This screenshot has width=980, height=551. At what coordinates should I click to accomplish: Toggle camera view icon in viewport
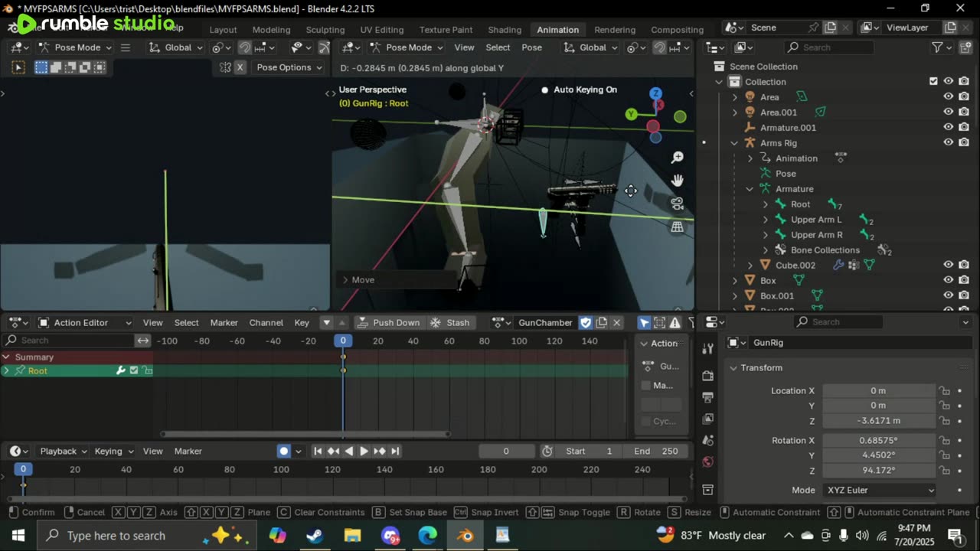[x=678, y=204]
